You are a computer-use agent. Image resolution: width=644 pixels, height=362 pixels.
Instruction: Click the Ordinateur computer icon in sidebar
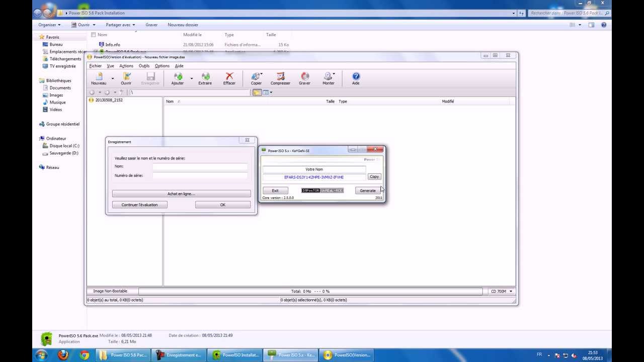(42, 138)
